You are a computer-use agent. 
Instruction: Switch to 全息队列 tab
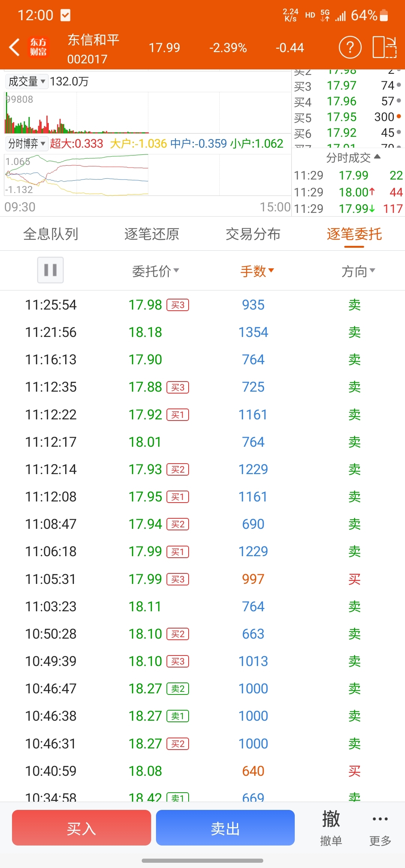pyautogui.click(x=51, y=234)
